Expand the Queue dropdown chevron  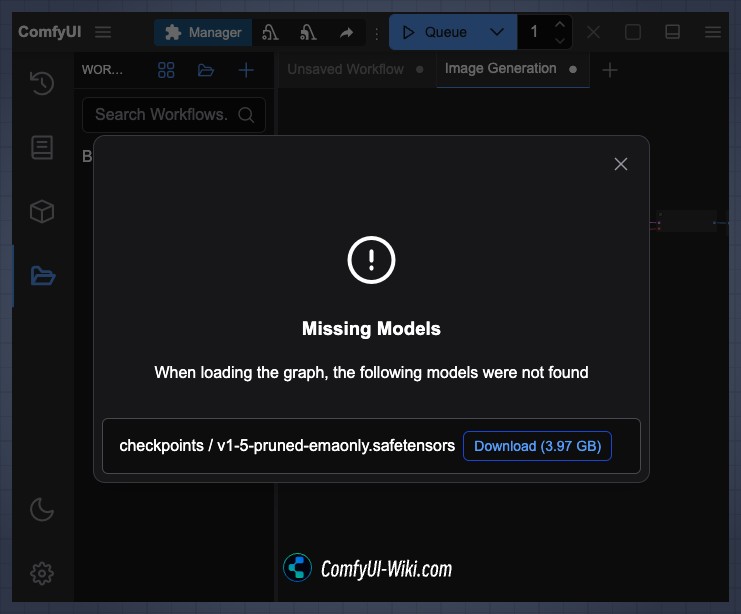(497, 32)
